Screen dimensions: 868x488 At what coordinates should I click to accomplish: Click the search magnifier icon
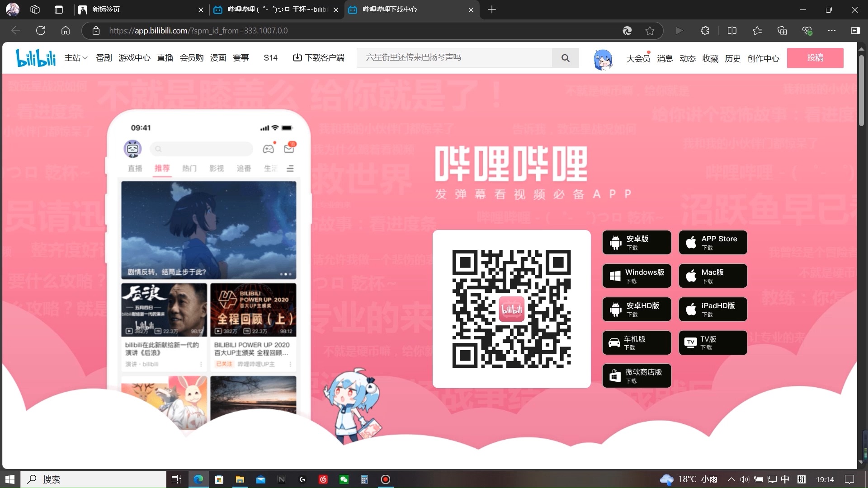coord(566,57)
